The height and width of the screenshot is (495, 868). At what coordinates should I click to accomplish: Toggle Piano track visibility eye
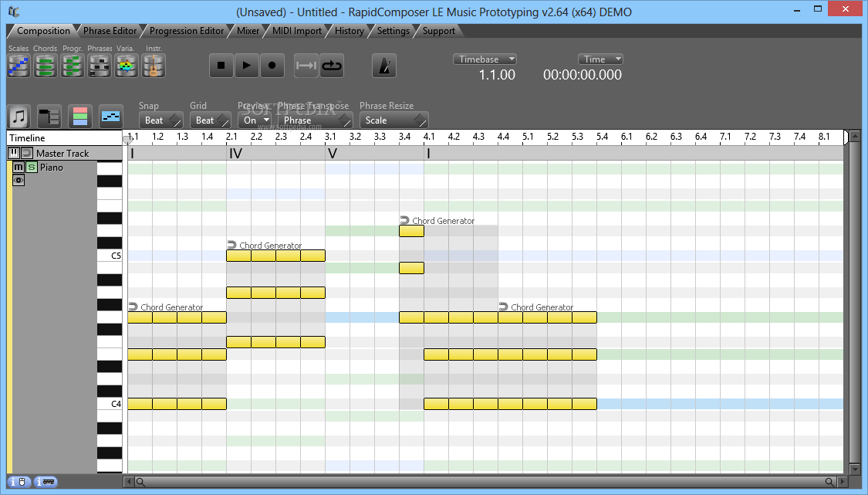pos(19,180)
